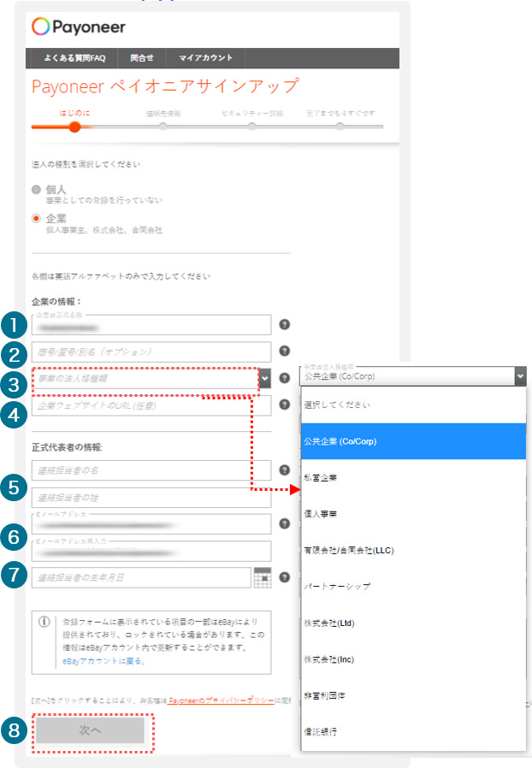Screen dimensions: 532x768
Task: Expand the 事業の法人格種類 dropdown arrow
Action: pos(264,378)
